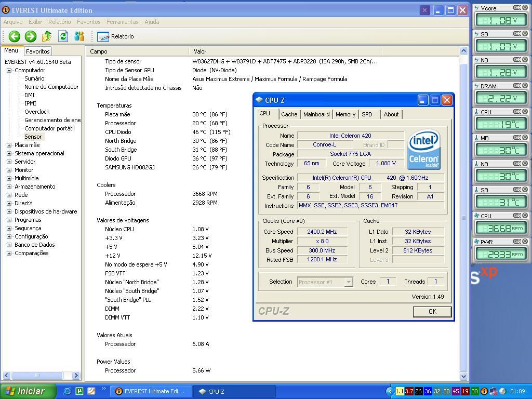Close the NB temperature gadget
532x399 pixels.
pyautogui.click(x=525, y=163)
